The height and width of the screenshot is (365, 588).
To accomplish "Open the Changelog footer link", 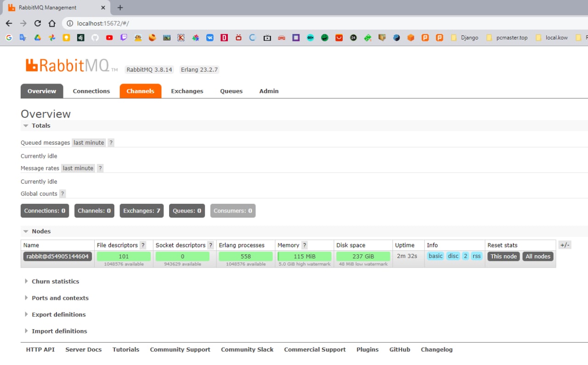I will click(x=437, y=349).
